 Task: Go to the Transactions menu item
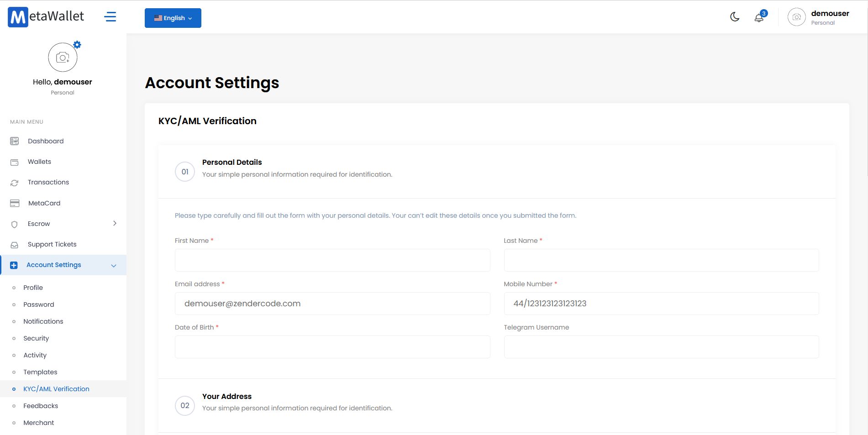coord(48,182)
